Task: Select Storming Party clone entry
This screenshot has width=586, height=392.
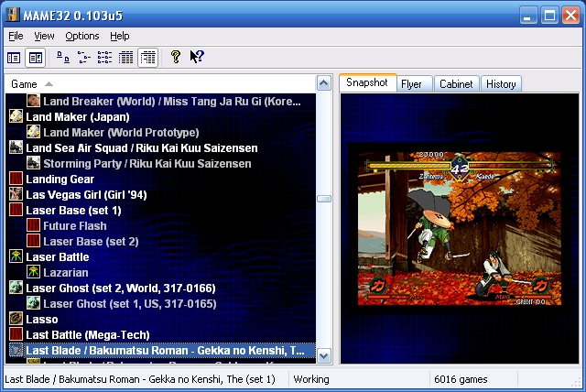Action: click(147, 164)
